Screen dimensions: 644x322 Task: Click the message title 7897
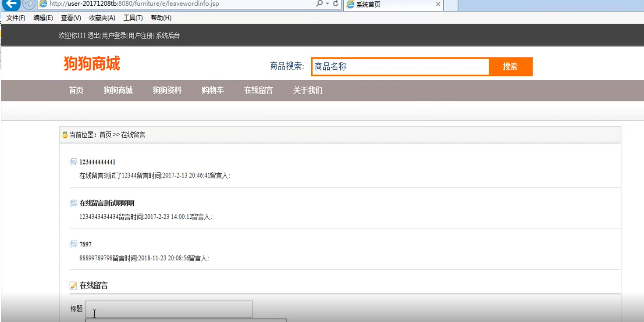pyautogui.click(x=85, y=244)
